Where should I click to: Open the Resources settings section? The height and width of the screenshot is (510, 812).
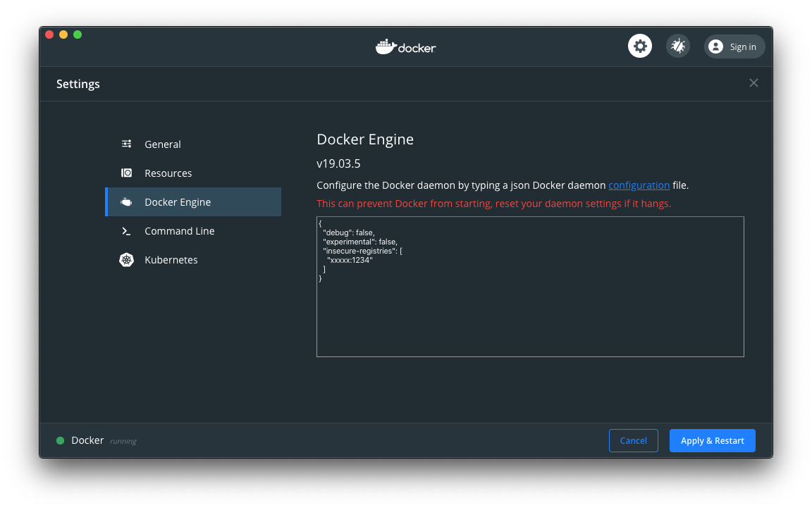[x=168, y=173]
